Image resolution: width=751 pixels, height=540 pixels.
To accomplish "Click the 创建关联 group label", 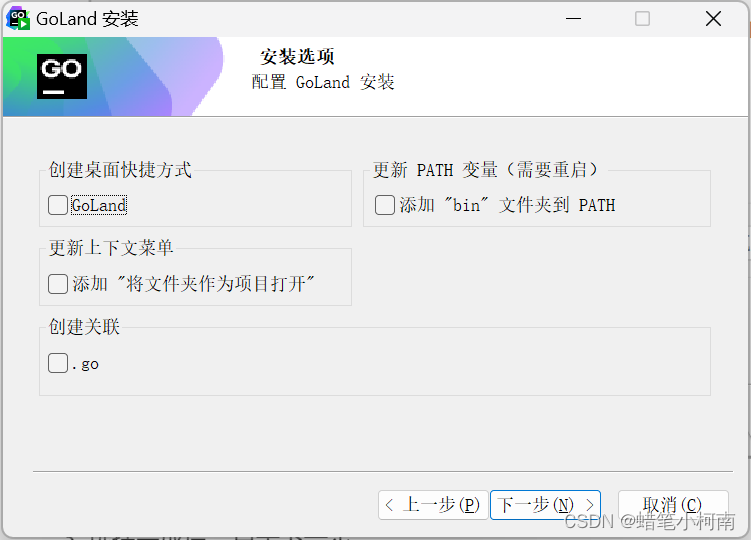I will (84, 327).
